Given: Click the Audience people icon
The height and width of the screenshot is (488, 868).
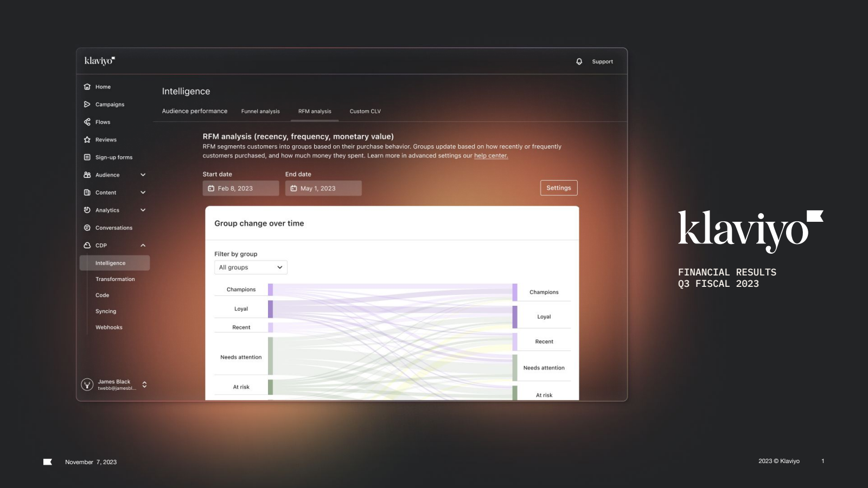Looking at the screenshot, I should point(87,175).
